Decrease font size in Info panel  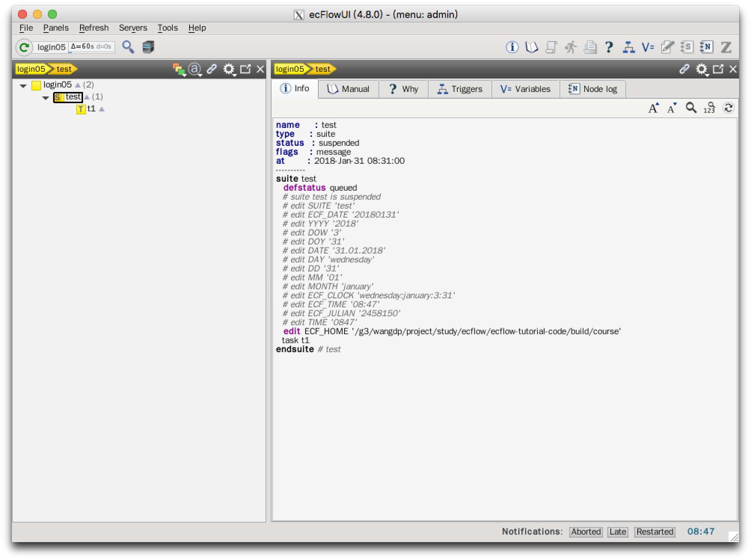point(672,108)
